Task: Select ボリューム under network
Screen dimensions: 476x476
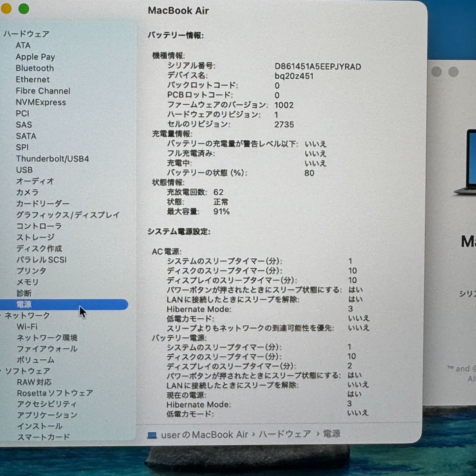Action: point(36,360)
